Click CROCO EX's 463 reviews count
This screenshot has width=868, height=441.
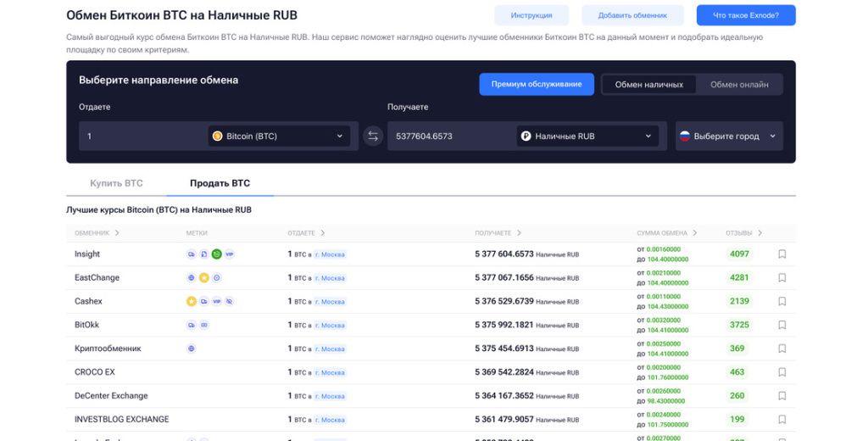pos(737,372)
